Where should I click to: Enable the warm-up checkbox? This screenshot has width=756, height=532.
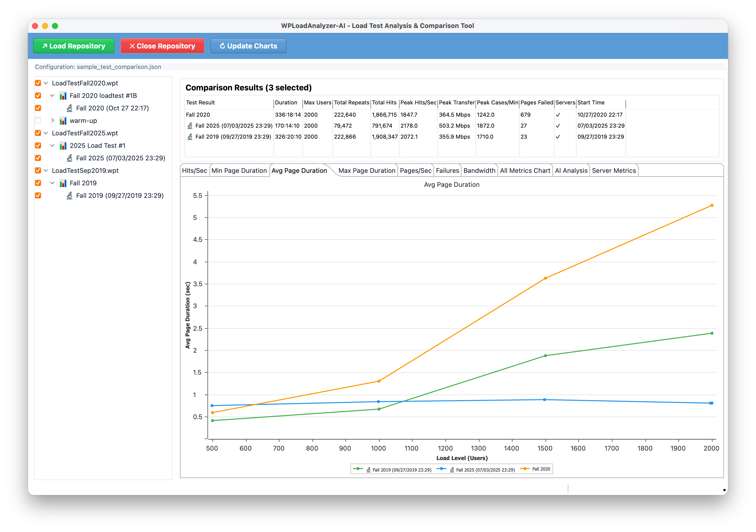pos(38,120)
